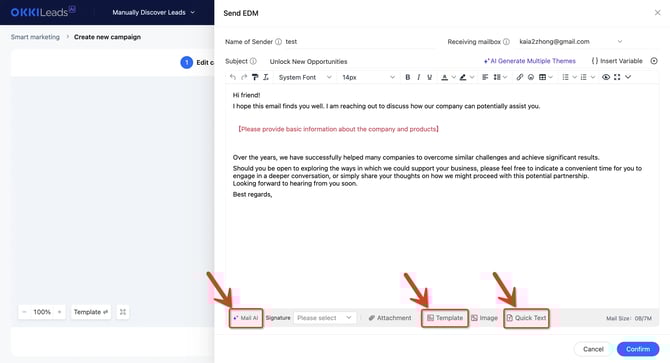Toggle bold formatting
The width and height of the screenshot is (670, 363).
[x=408, y=77]
